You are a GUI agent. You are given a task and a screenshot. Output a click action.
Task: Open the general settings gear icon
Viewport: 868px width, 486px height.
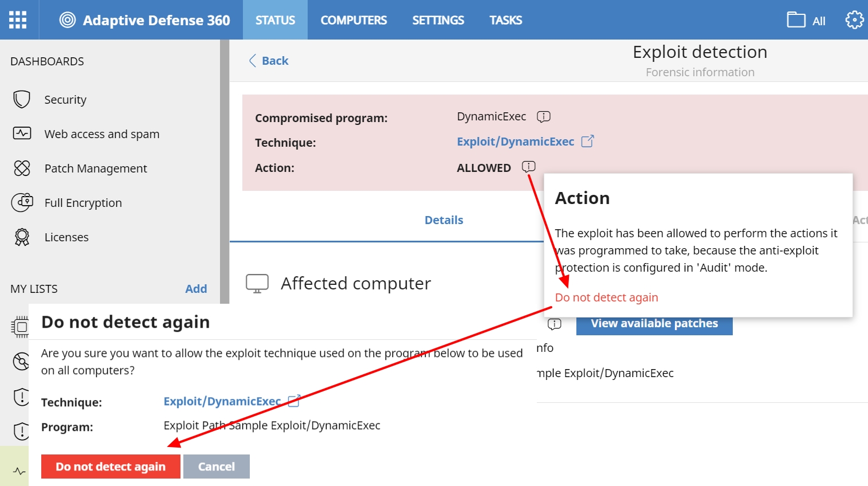pyautogui.click(x=854, y=19)
